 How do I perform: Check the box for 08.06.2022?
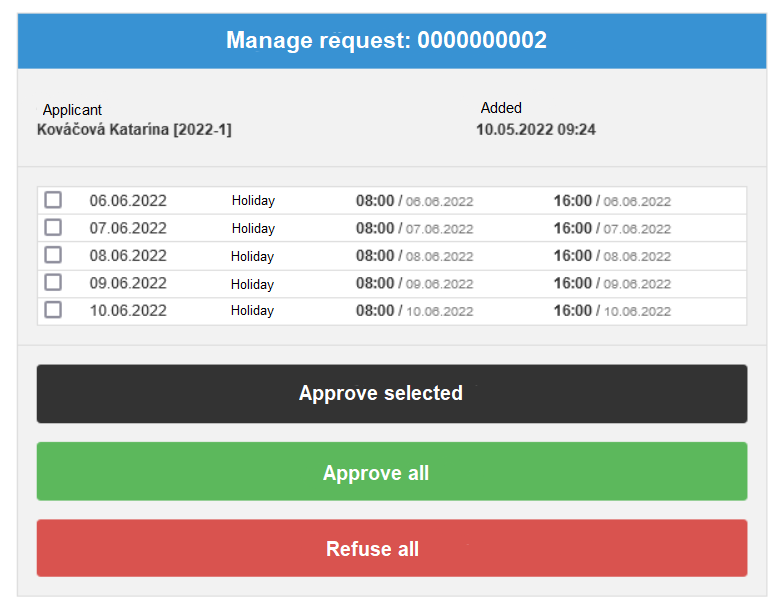(53, 255)
